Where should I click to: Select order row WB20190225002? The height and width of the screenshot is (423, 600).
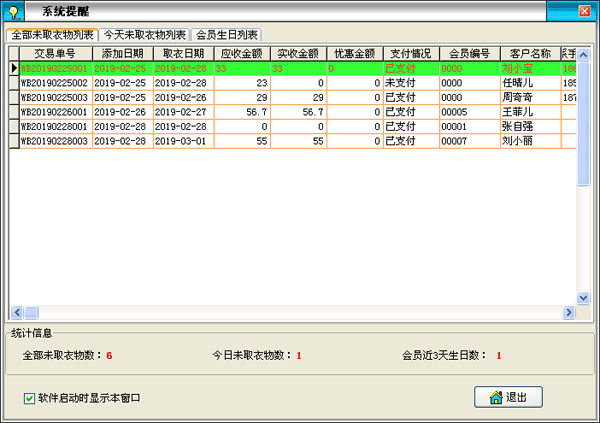click(55, 84)
